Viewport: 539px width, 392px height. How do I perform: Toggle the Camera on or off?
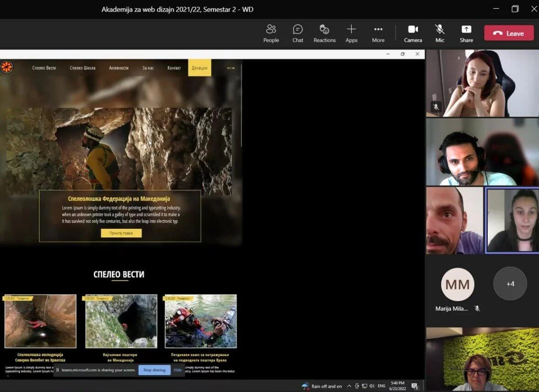(x=413, y=33)
